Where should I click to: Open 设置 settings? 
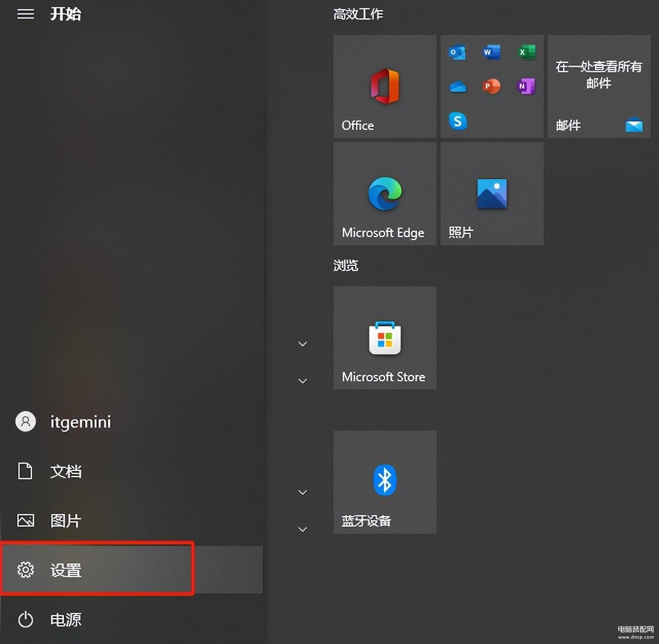pos(131,570)
